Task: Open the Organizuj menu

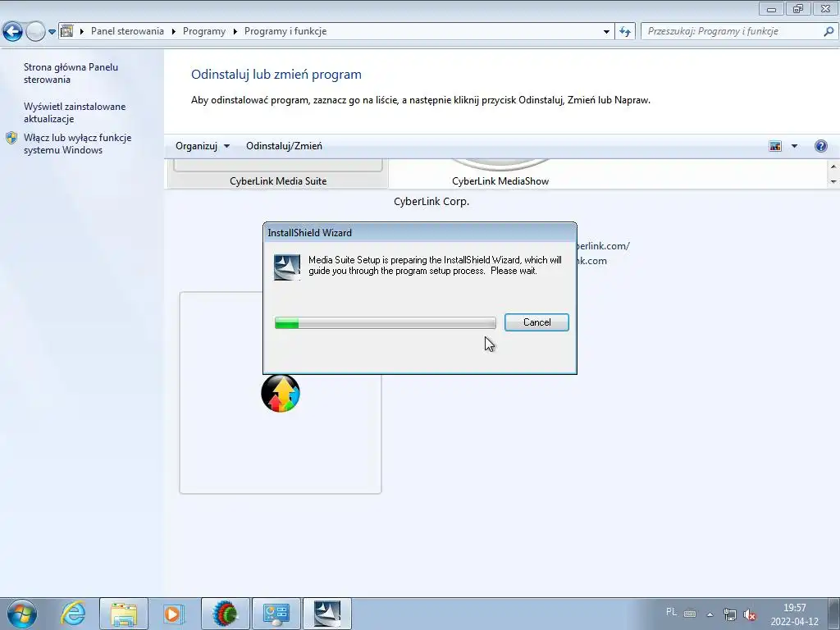Action: coord(202,146)
